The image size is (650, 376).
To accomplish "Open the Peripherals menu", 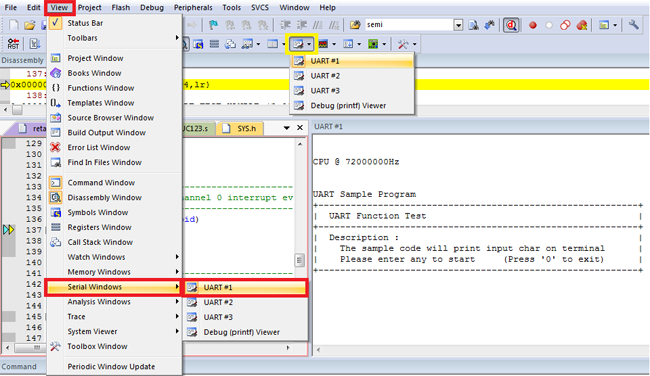I will point(193,7).
